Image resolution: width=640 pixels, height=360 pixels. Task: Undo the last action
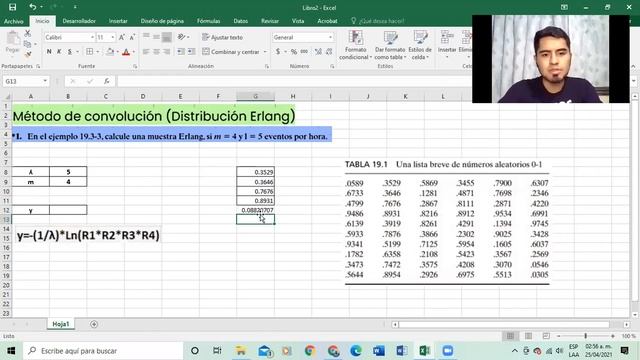click(x=33, y=7)
